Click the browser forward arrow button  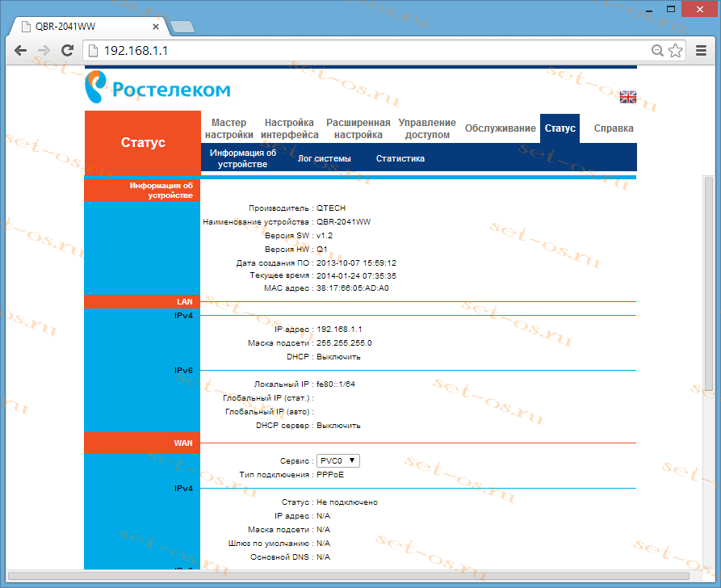[x=44, y=50]
